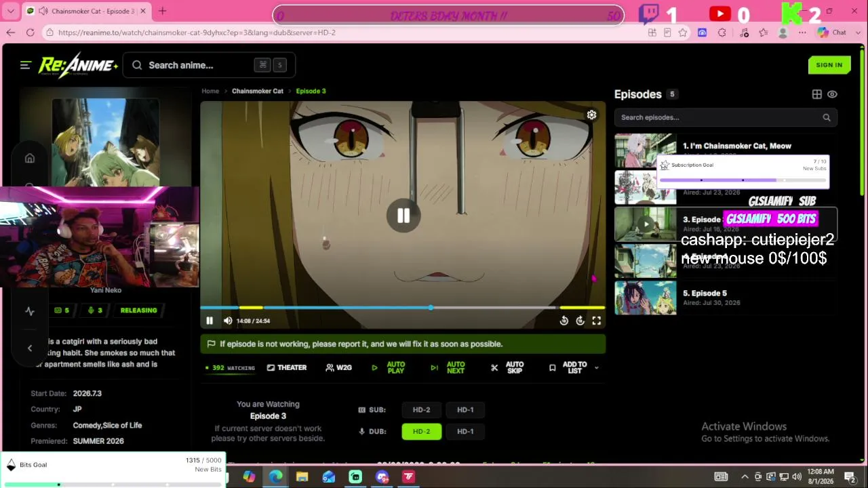Switch episode list to grid view
868x488 pixels.
pos(817,94)
